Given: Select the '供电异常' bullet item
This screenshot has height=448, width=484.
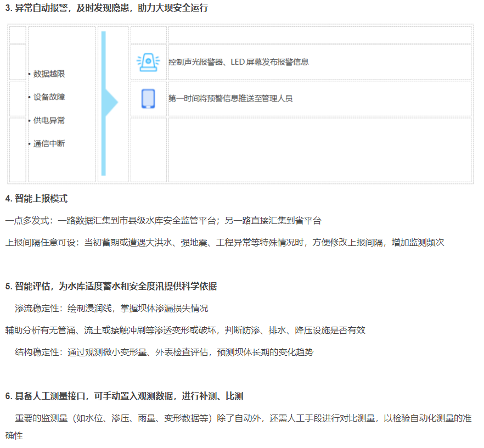Looking at the screenshot, I should 49,120.
